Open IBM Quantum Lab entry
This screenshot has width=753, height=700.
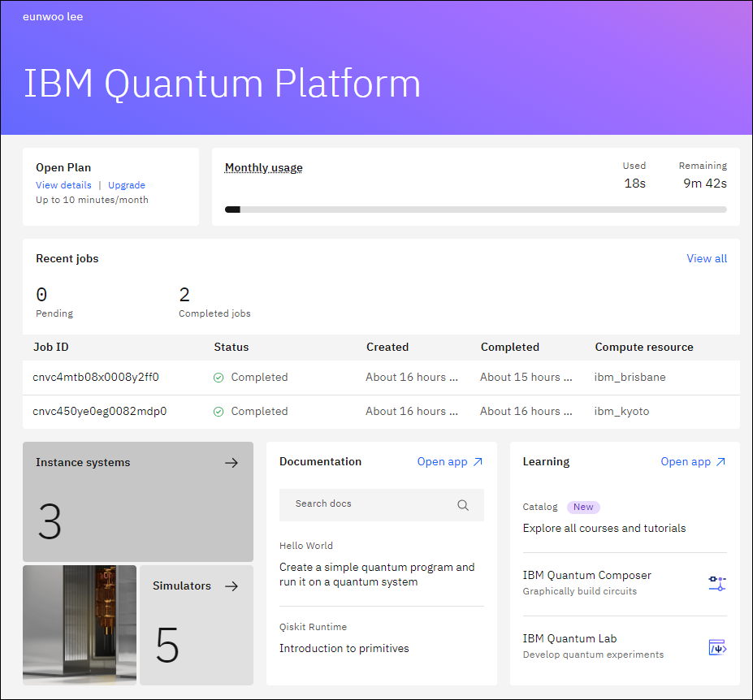[x=625, y=646]
